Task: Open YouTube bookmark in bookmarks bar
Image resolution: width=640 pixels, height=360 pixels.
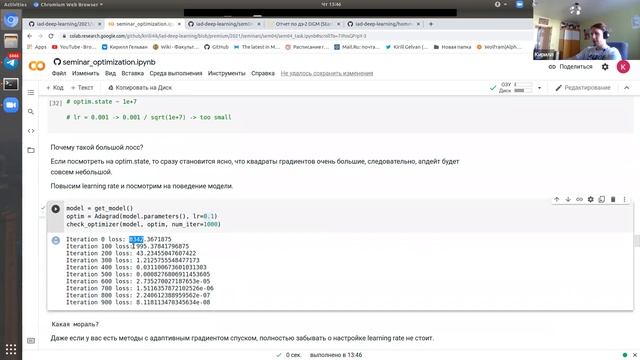Action: 73,47
